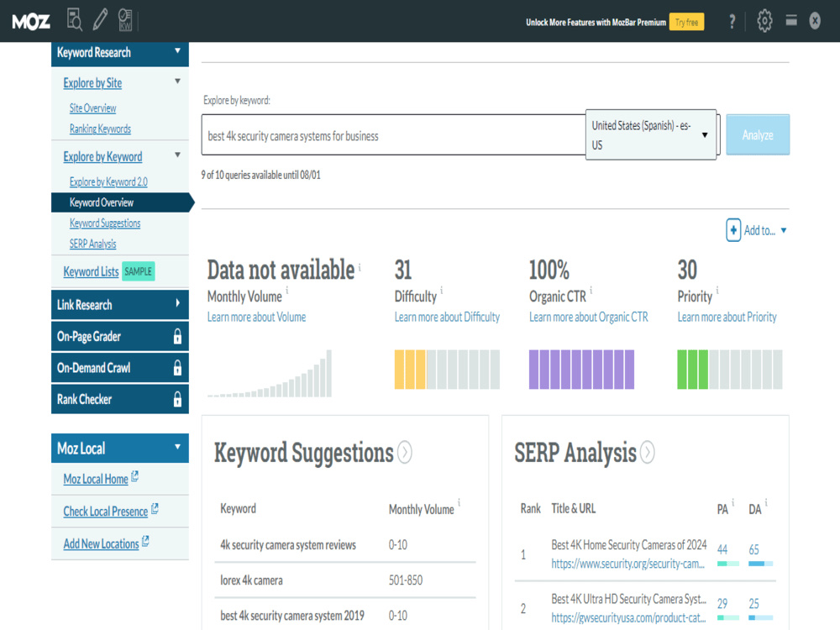Click the Monthly Volume info icon
Viewport: 840px width, 630px height.
(x=287, y=289)
